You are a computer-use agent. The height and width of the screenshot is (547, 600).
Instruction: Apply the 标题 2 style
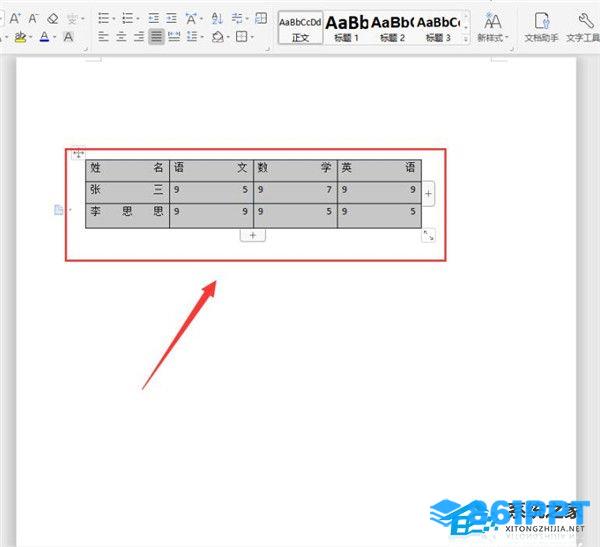(x=392, y=28)
